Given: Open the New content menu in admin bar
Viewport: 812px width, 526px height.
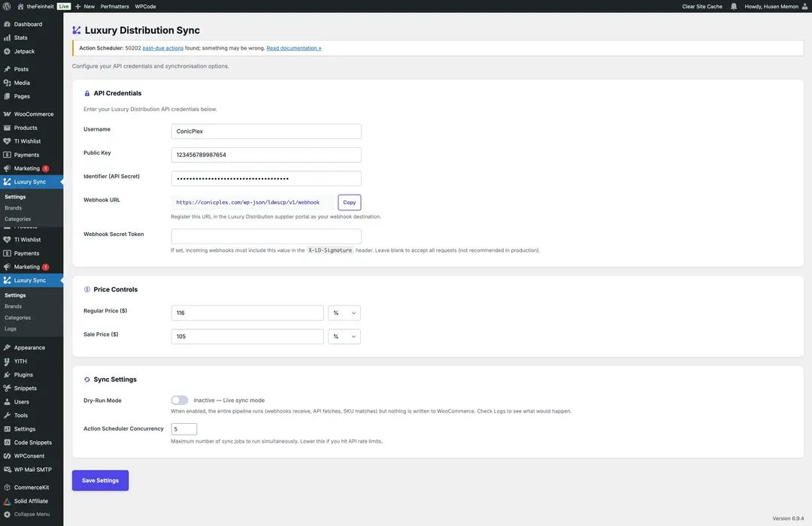Looking at the screenshot, I should coord(85,6).
